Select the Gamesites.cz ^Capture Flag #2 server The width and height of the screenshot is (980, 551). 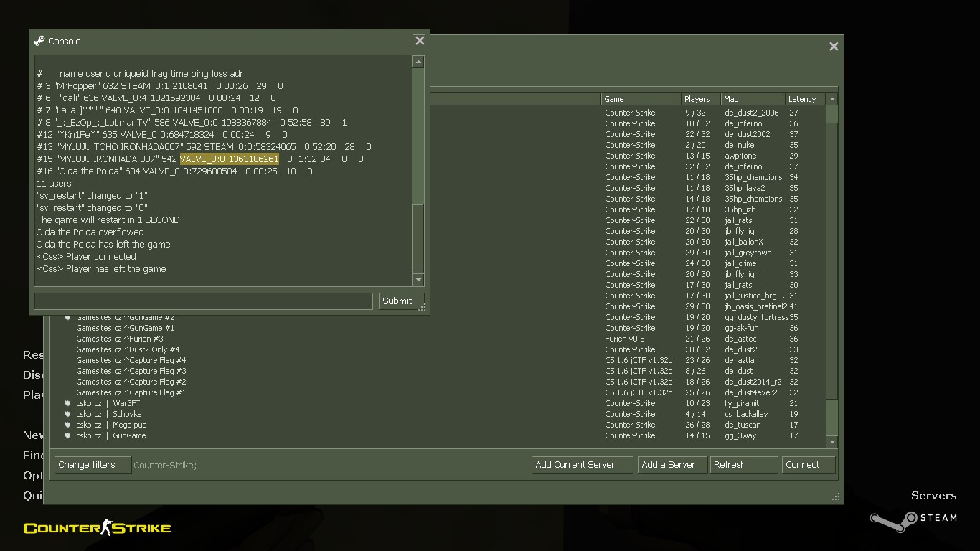tap(437, 382)
